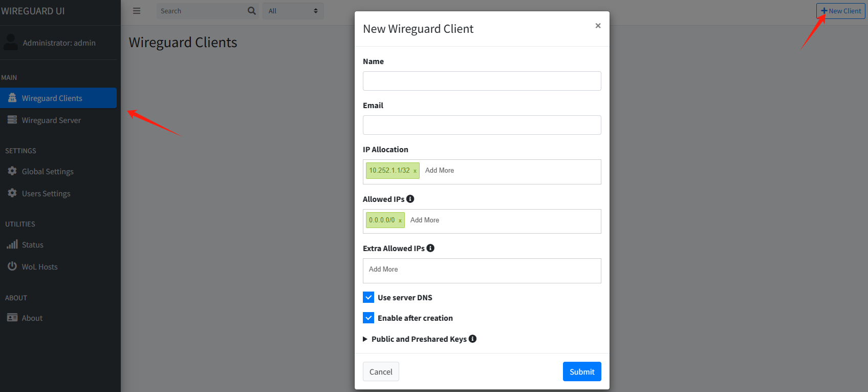868x392 pixels.
Task: Click the Allowed IPs info icon
Action: coord(410,199)
